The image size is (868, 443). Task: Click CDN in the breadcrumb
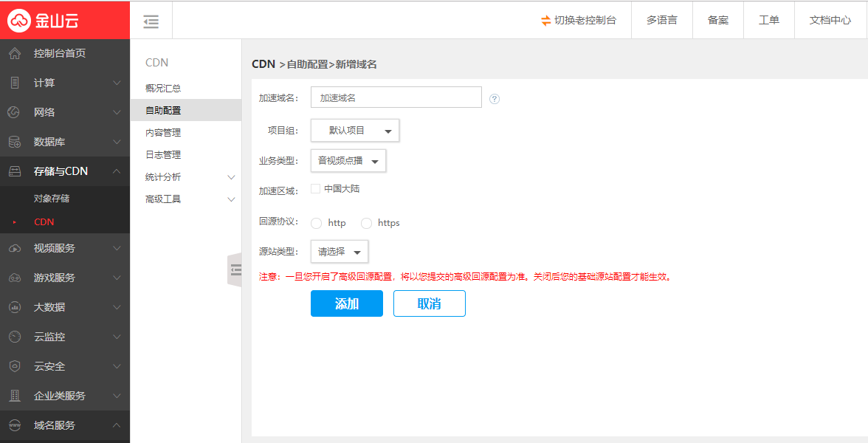pos(263,64)
